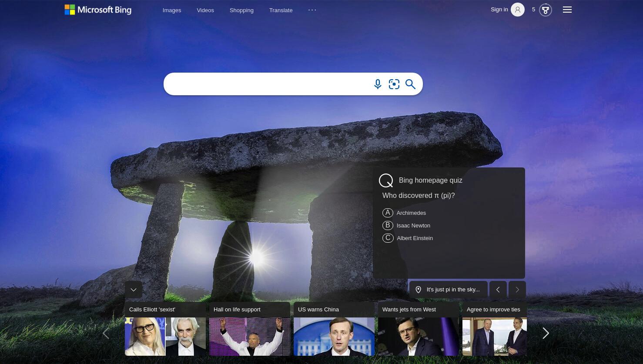643x364 pixels.
Task: Click the US warns China thumbnail image
Action: click(334, 337)
